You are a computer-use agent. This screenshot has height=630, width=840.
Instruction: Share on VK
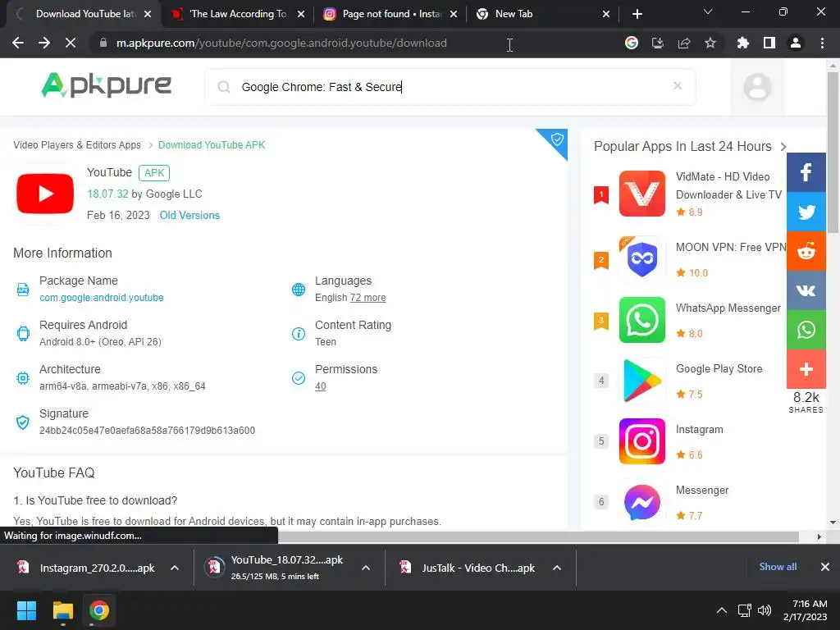[806, 291]
